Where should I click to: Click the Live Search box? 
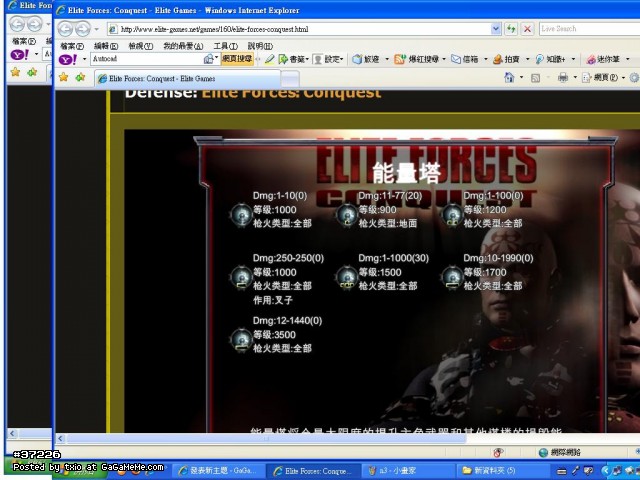tap(589, 29)
